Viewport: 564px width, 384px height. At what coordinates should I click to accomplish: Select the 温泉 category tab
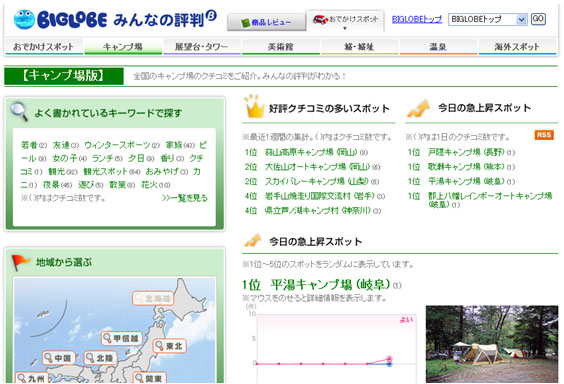[438, 47]
